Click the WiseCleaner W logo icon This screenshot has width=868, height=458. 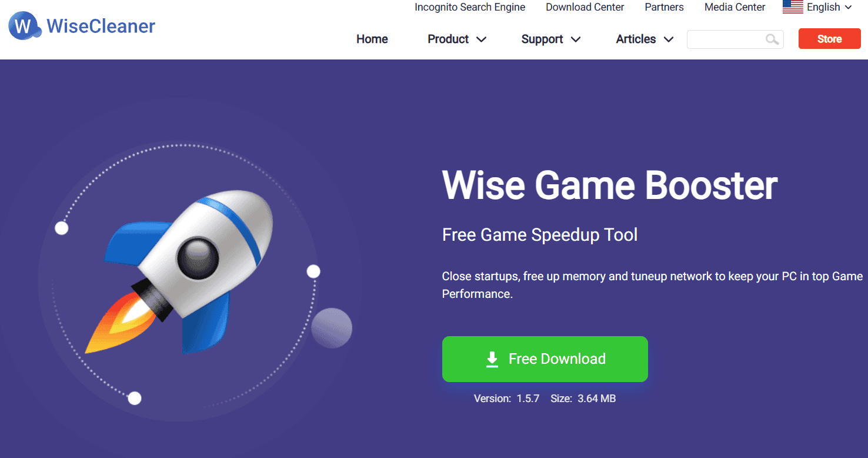[x=25, y=26]
